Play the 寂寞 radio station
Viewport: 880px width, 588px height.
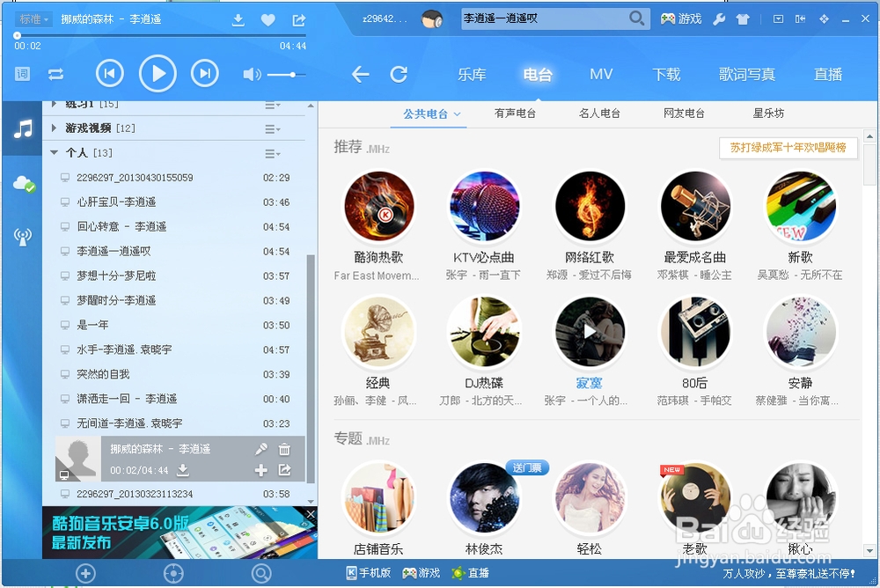pyautogui.click(x=590, y=332)
